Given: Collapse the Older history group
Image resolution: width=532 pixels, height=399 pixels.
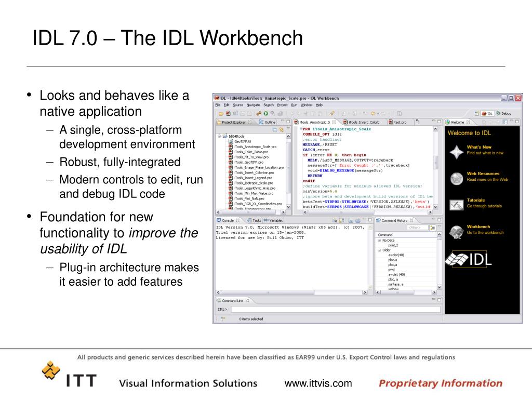Looking at the screenshot, I should click(379, 250).
